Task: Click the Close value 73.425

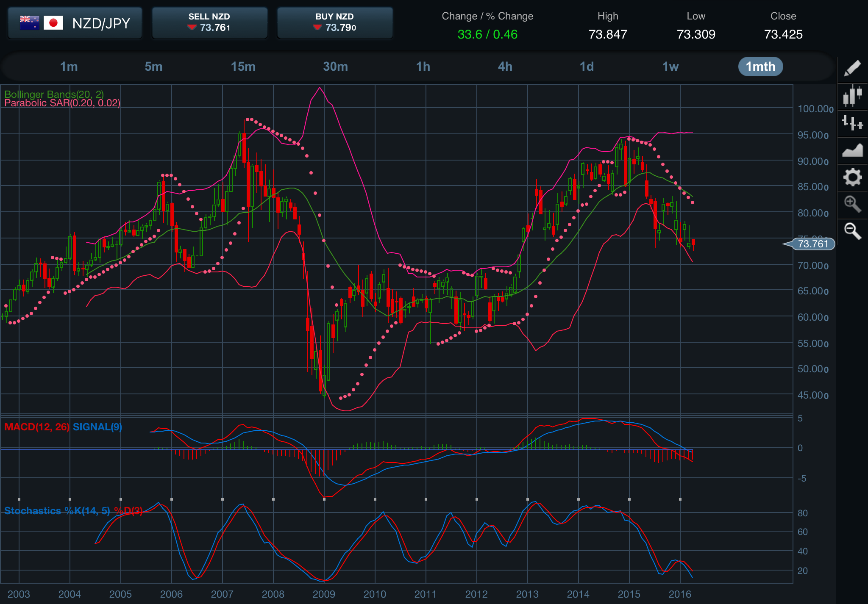Action: [x=783, y=34]
